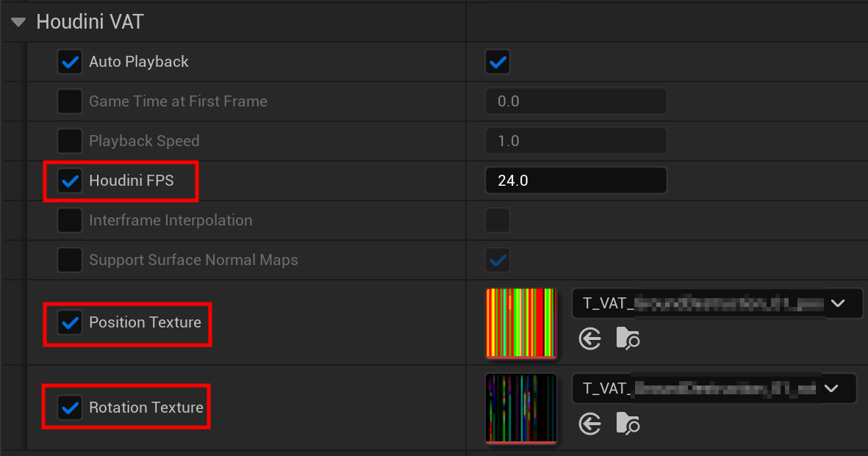Browse to Position Texture in Content Browser
Image resolution: width=868 pixels, height=456 pixels.
click(x=628, y=339)
